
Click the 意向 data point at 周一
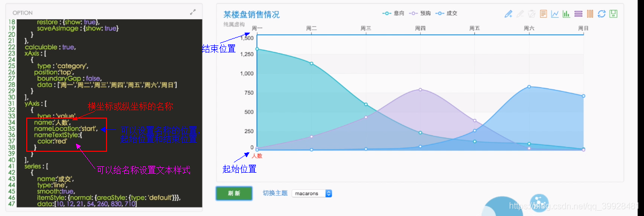pos(257,49)
